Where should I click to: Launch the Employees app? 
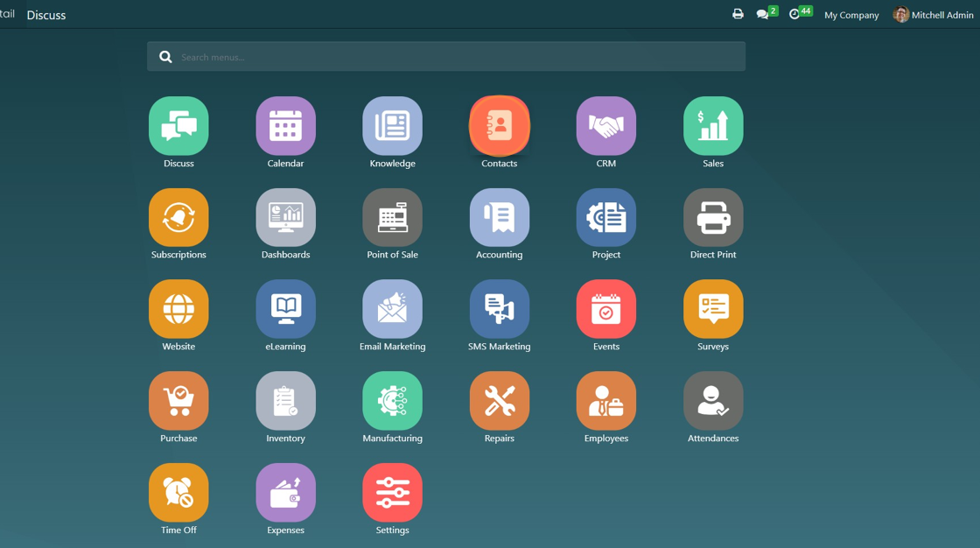[606, 401]
